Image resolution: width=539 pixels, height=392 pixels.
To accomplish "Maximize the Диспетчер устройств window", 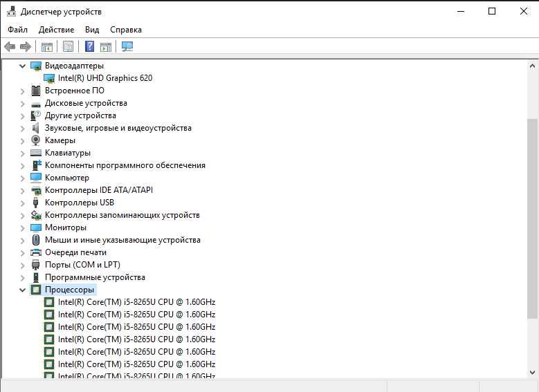I will pyautogui.click(x=492, y=11).
